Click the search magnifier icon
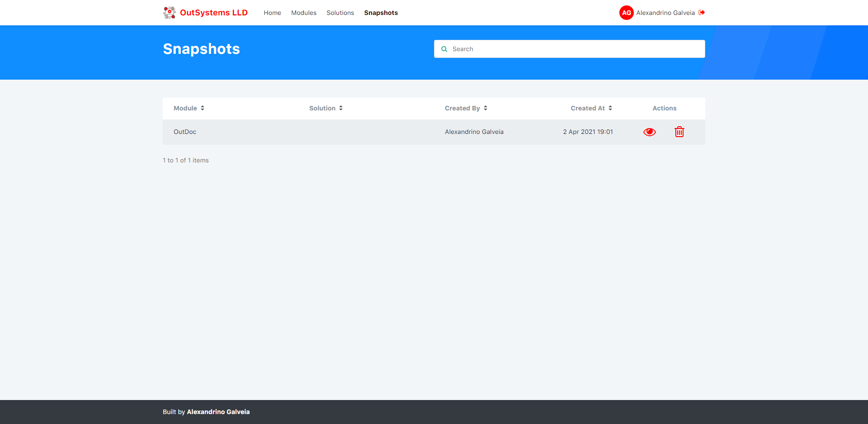Image resolution: width=868 pixels, height=424 pixels. click(444, 49)
